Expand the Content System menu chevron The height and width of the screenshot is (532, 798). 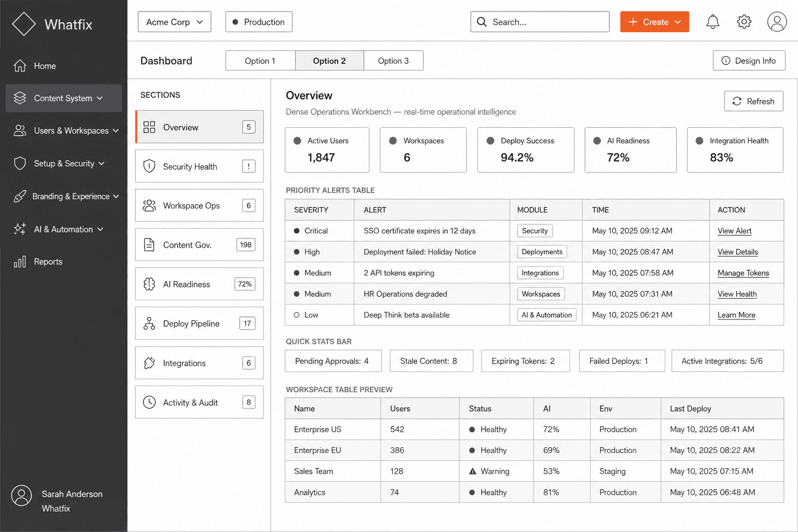pyautogui.click(x=100, y=98)
